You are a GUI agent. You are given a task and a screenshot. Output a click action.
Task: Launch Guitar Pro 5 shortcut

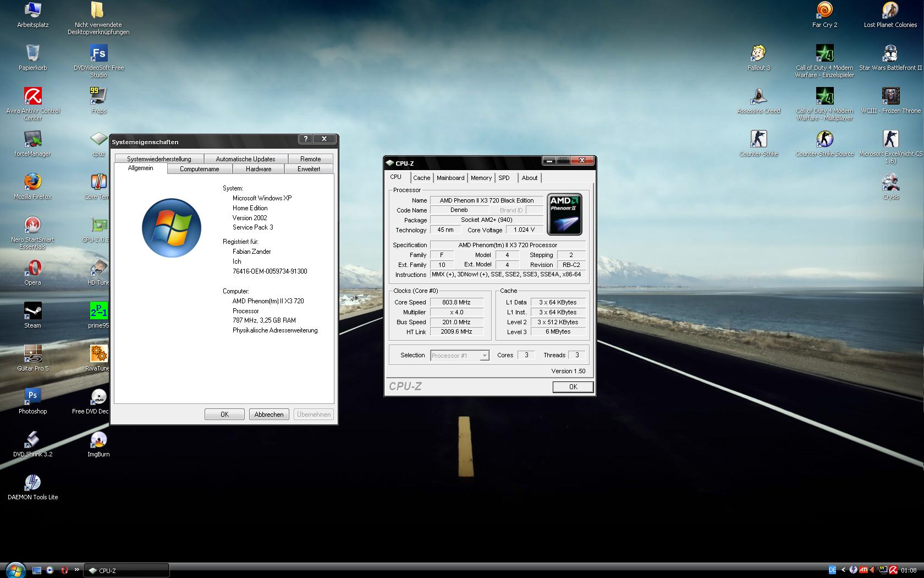(33, 358)
